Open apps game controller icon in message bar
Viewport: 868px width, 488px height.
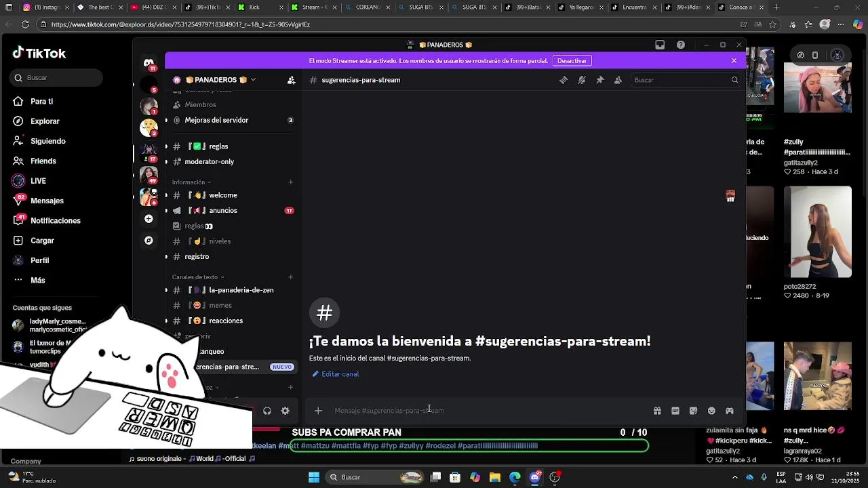coord(730,411)
